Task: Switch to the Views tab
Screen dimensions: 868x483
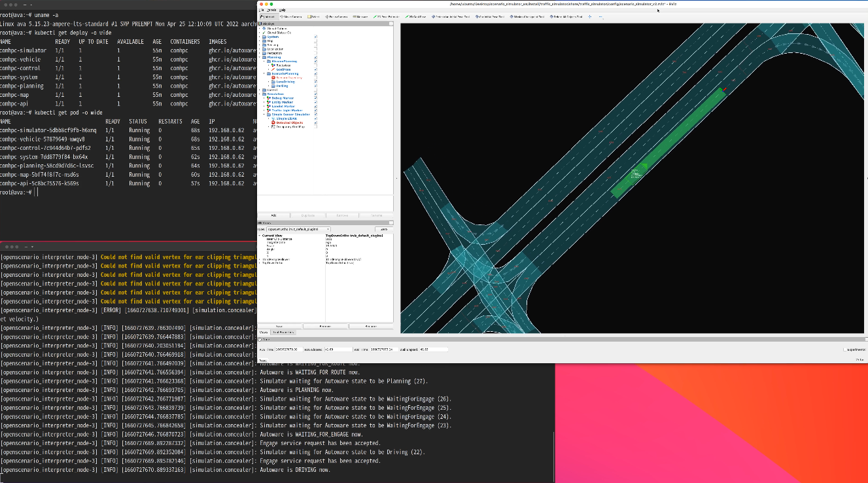Action: (x=264, y=332)
